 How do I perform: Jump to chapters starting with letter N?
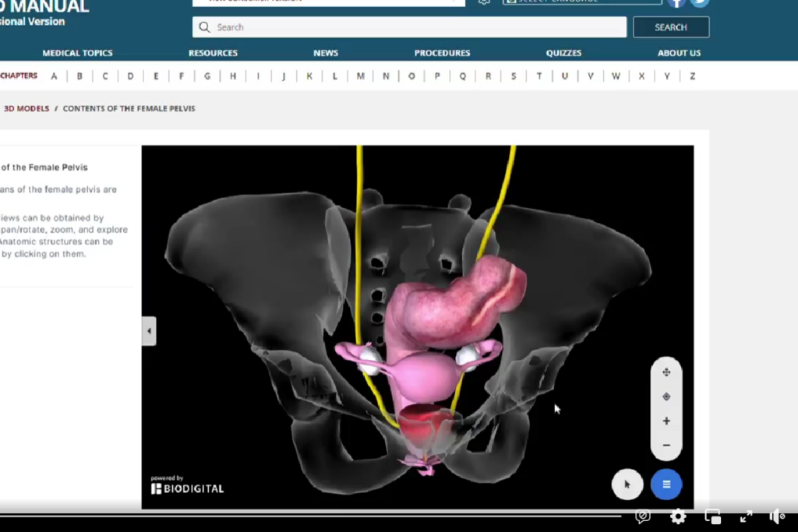coord(386,76)
